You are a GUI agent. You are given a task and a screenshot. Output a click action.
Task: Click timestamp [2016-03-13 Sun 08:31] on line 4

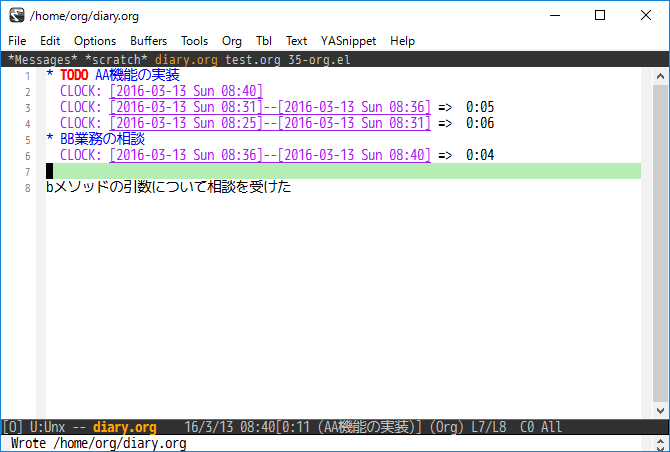point(354,123)
